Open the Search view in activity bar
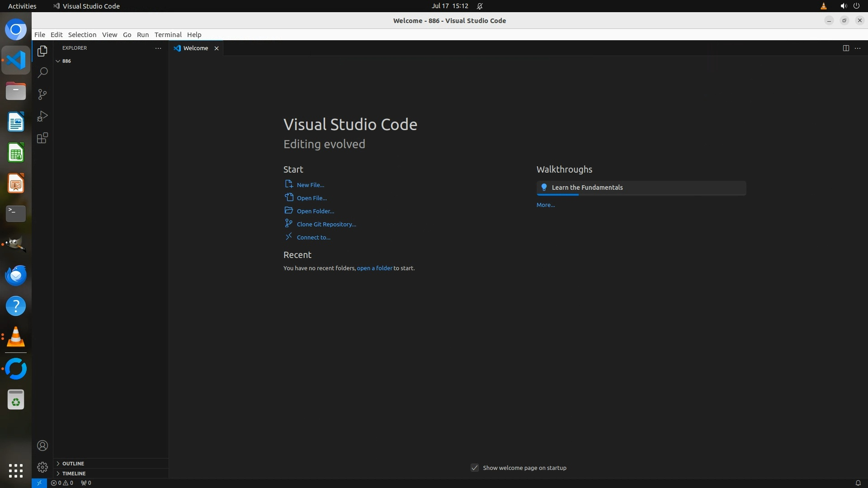Image resolution: width=868 pixels, height=488 pixels. pos(42,73)
